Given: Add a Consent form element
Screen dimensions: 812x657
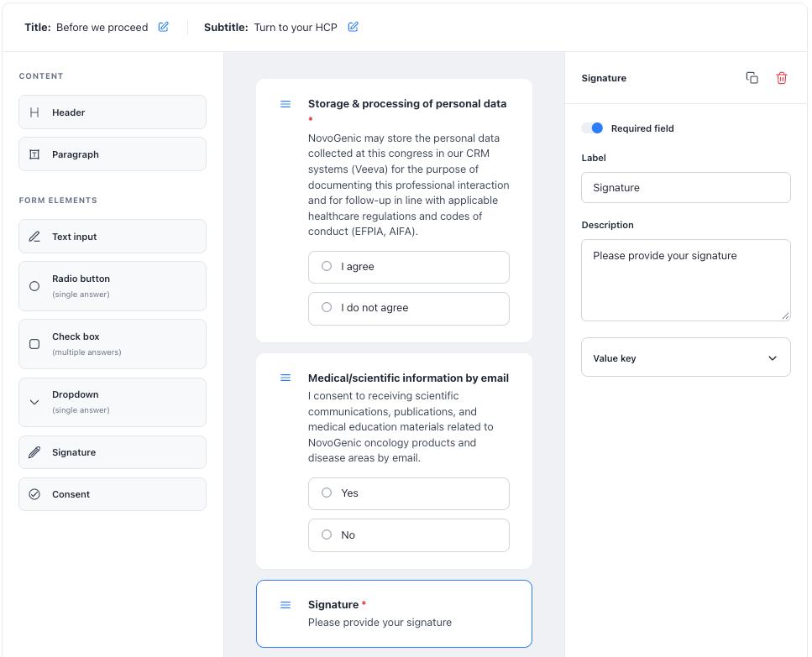Looking at the screenshot, I should pyautogui.click(x=113, y=494).
